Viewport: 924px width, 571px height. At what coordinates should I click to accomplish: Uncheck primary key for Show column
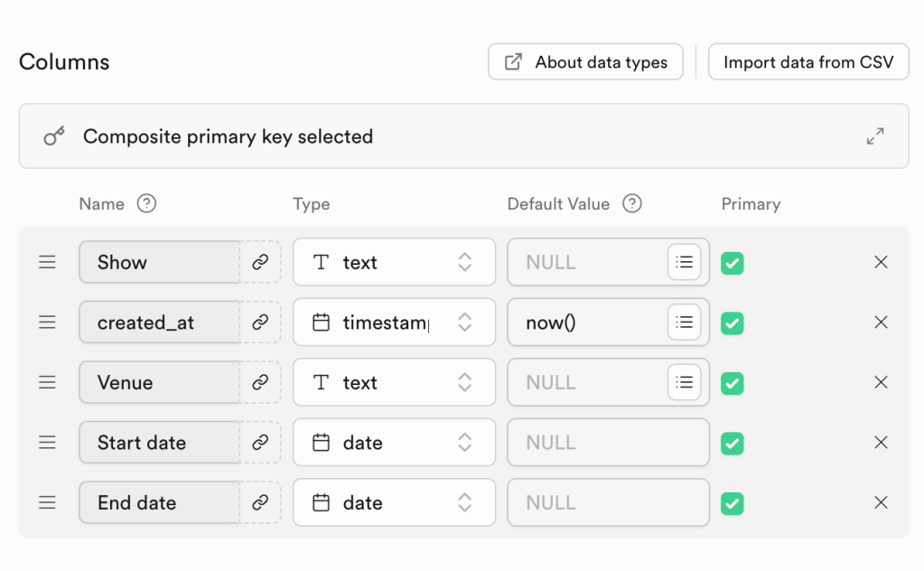[x=733, y=263]
